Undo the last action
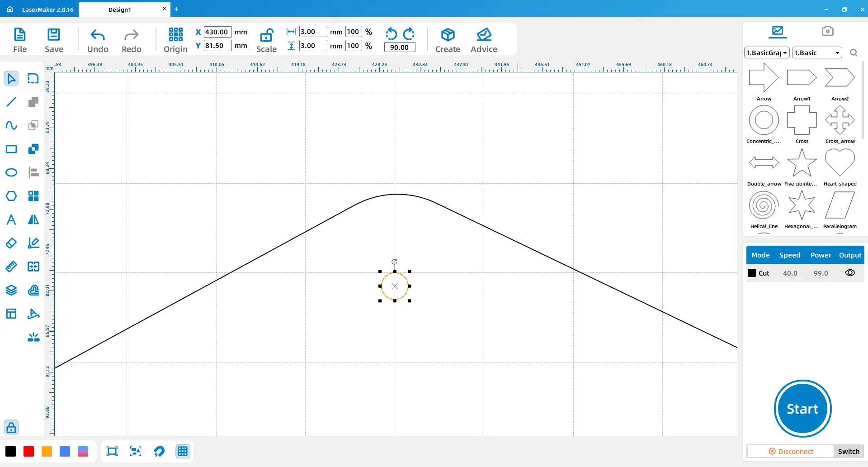 click(98, 40)
